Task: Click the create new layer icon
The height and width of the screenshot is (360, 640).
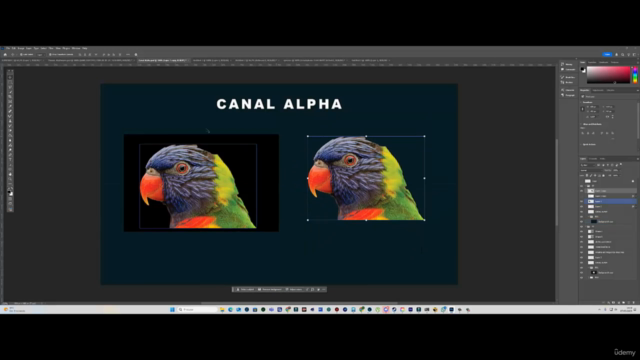Action: (629, 302)
